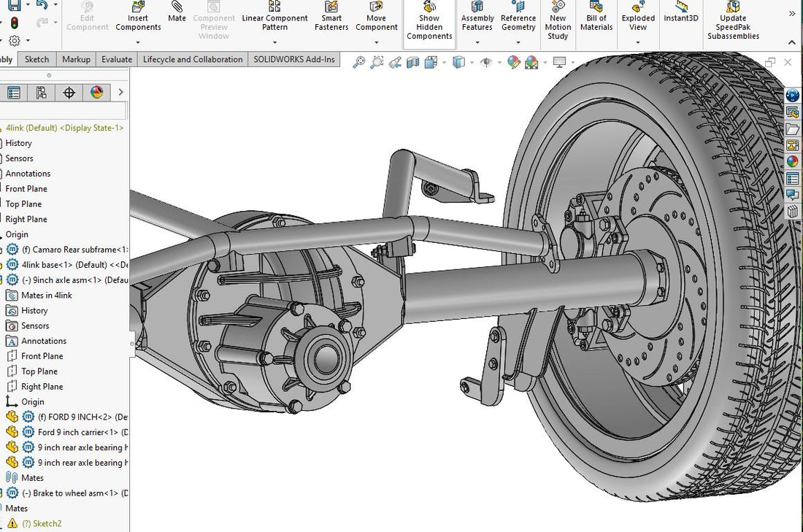Open ConfigurationManager tab in the panel

[41, 93]
